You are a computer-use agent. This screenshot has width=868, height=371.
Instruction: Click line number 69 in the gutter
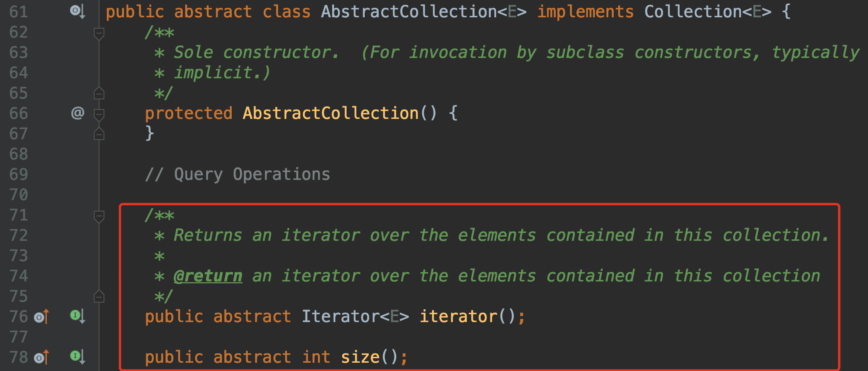tap(19, 174)
